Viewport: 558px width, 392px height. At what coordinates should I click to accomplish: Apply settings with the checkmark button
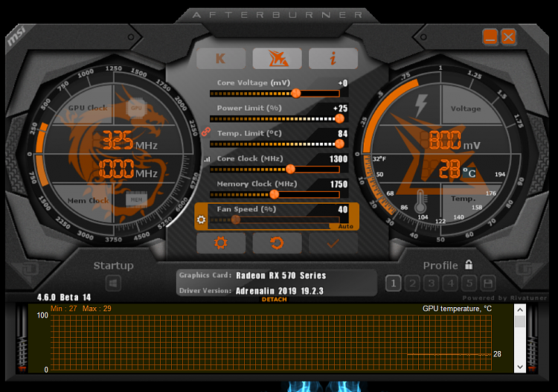click(x=333, y=243)
